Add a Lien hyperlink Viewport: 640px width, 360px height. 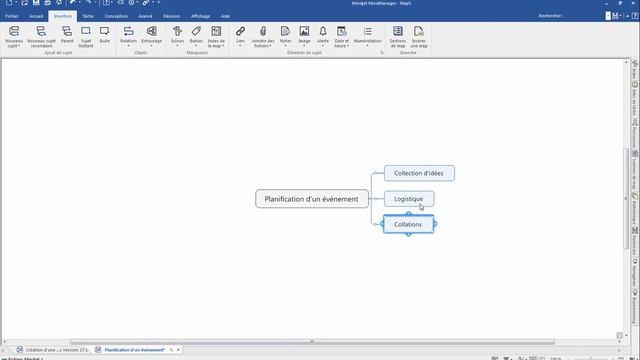240,35
